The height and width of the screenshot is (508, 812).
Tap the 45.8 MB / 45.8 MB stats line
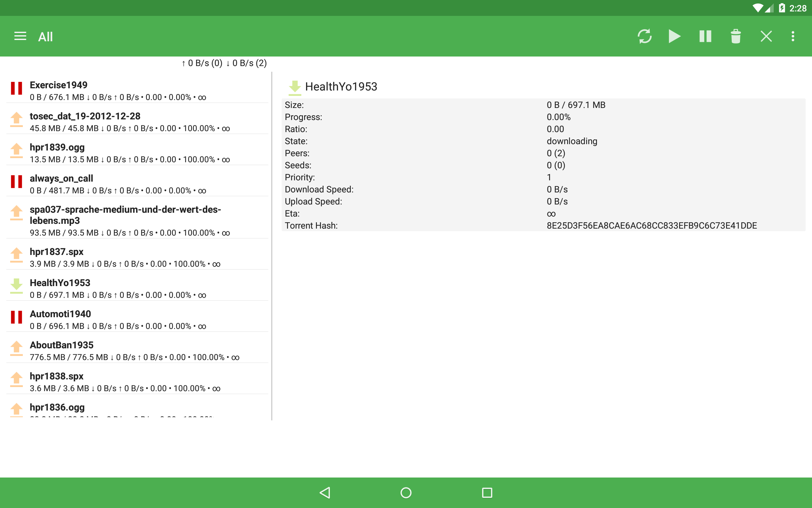click(x=130, y=128)
